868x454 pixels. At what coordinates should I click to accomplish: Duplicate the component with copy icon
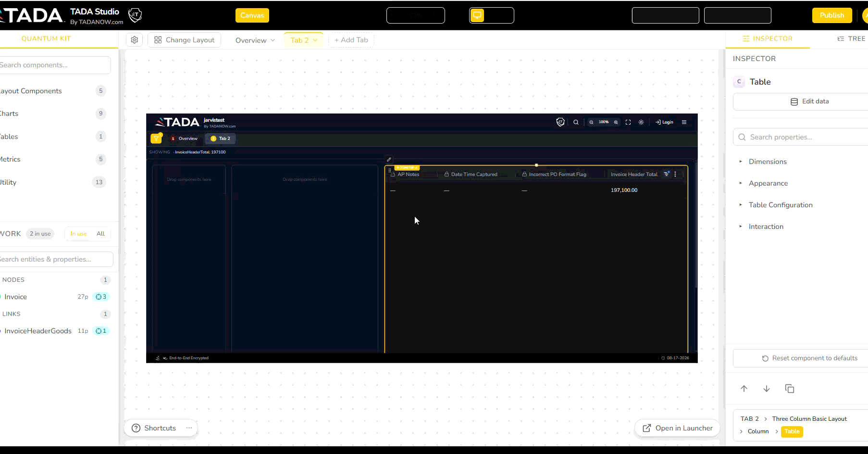pos(790,389)
